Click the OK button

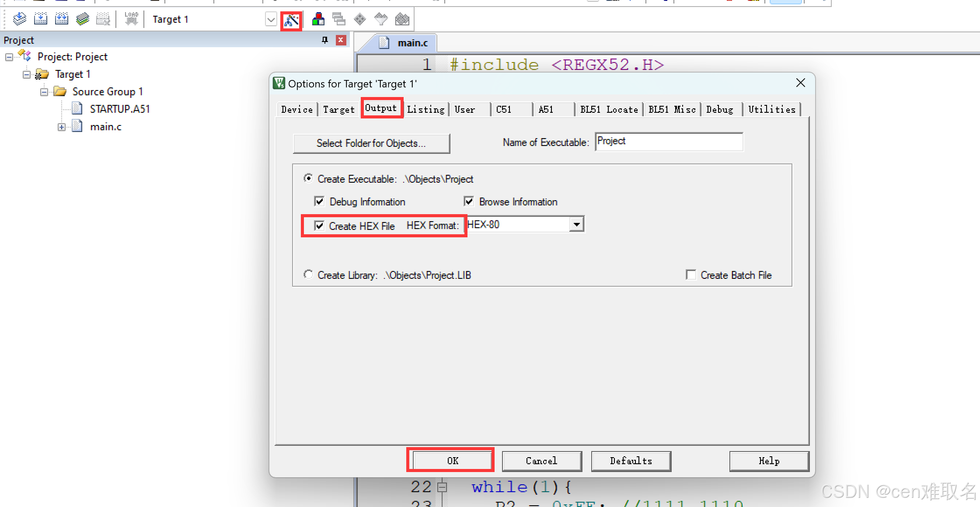[x=452, y=461]
